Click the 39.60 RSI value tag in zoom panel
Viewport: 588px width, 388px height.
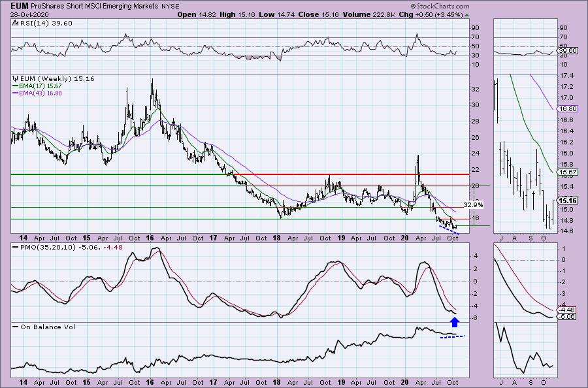coord(567,50)
